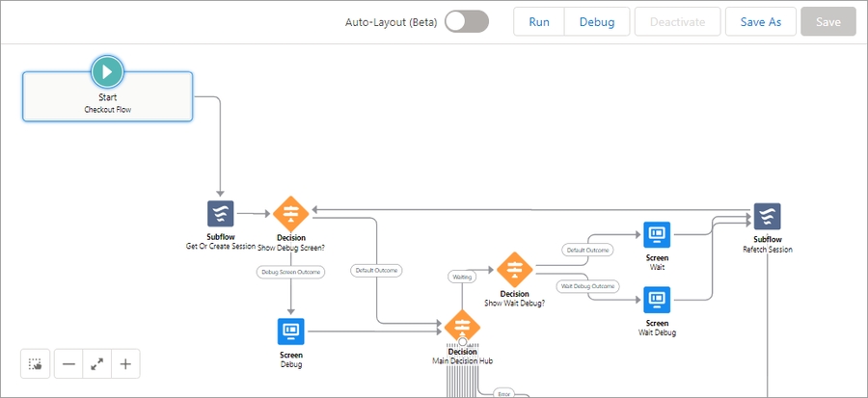Click the Run button
The width and height of the screenshot is (868, 398).
coord(539,22)
